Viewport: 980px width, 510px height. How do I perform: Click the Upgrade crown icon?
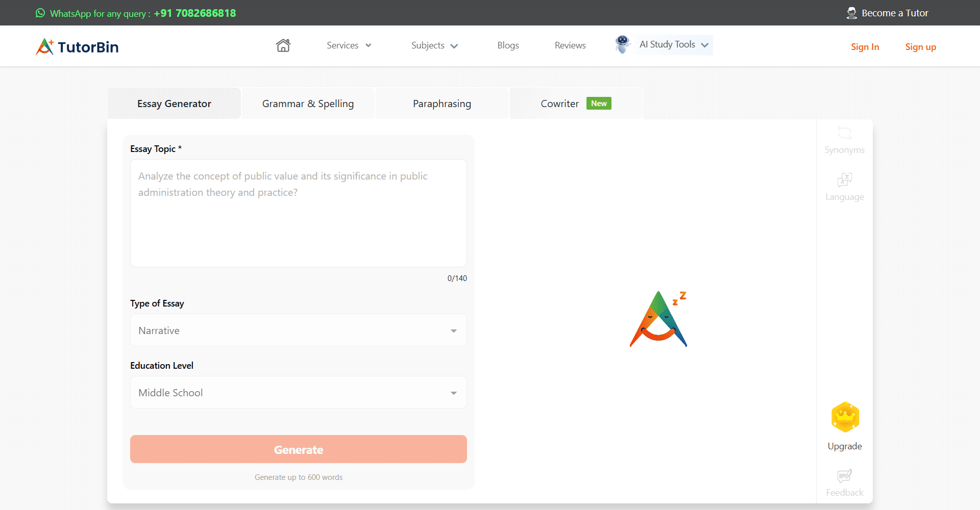[845, 417]
